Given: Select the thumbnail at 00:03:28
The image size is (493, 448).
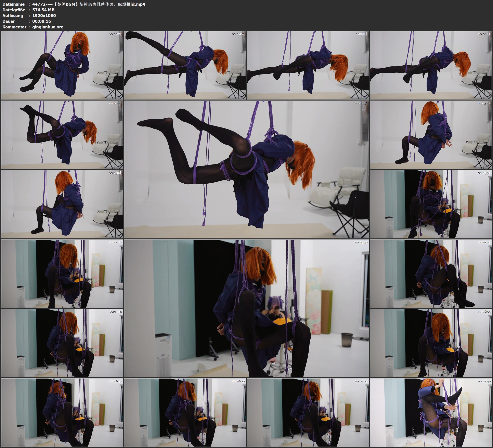Looking at the screenshot, I should coord(62,204).
